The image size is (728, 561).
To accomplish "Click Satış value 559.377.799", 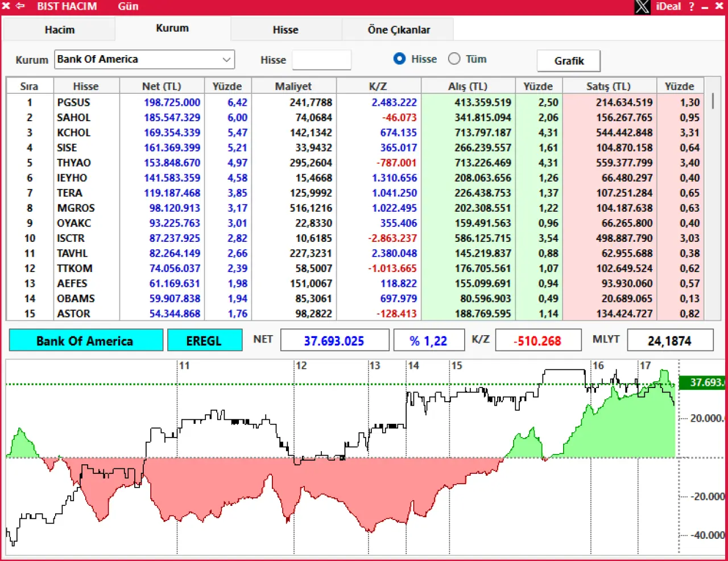I will click(x=624, y=163).
